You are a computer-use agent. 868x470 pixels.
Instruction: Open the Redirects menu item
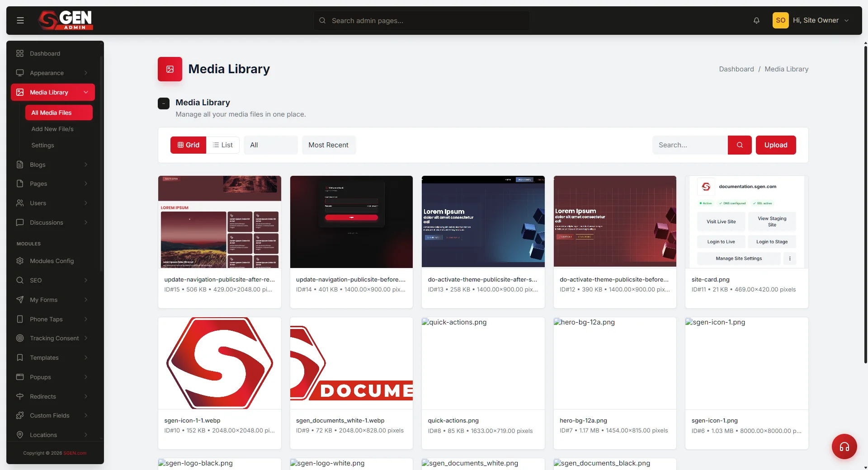53,396
